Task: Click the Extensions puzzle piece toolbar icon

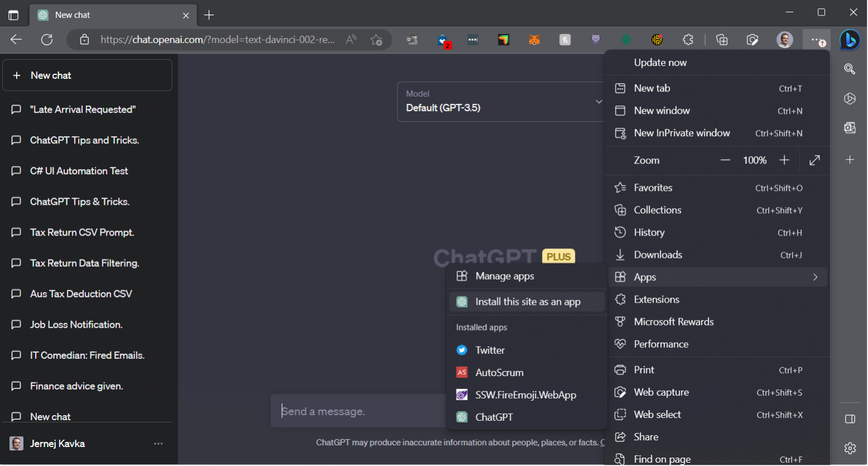Action: point(688,40)
